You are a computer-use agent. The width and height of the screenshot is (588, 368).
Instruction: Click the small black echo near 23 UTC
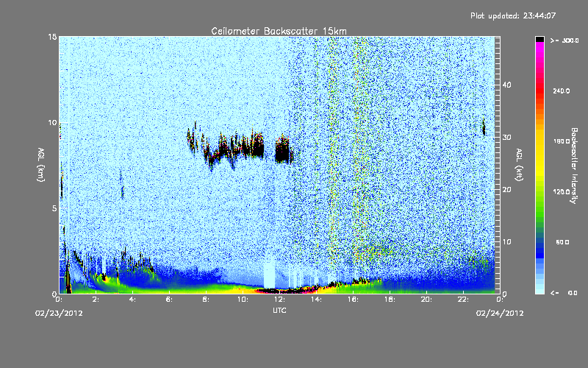click(484, 127)
